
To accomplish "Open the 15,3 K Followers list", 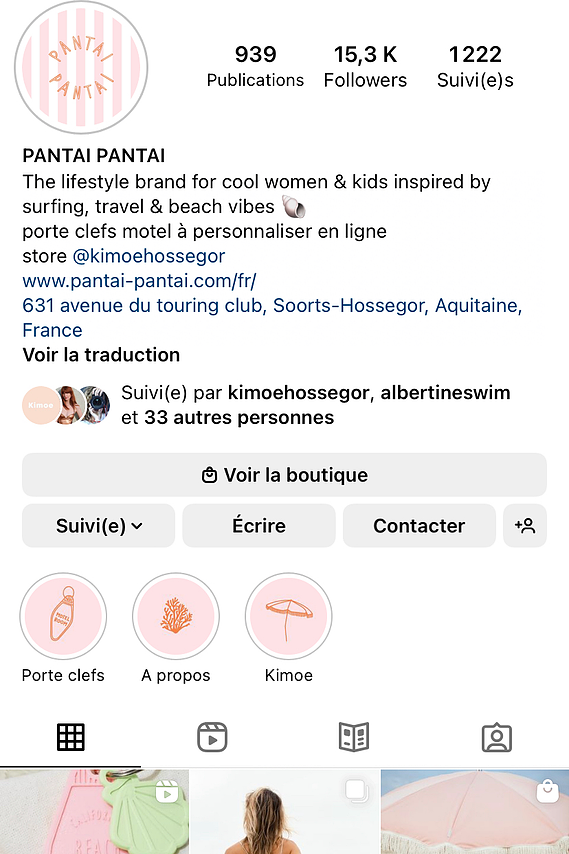I will (x=365, y=66).
